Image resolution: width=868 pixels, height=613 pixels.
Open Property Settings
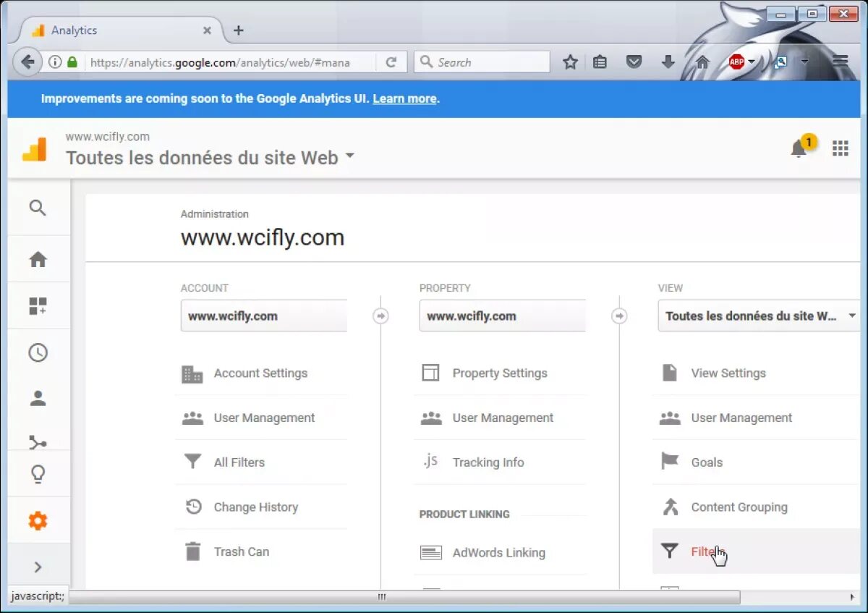[500, 373]
